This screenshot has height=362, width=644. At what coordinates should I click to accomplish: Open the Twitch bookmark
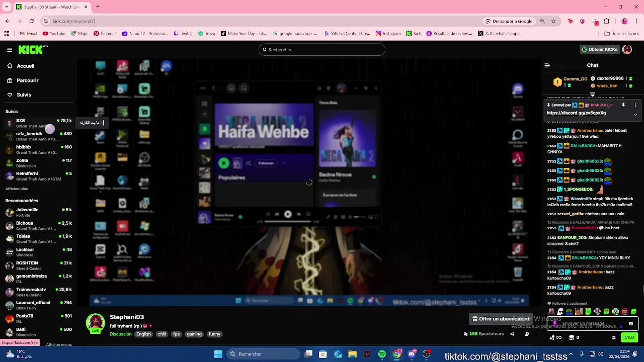tap(183, 34)
